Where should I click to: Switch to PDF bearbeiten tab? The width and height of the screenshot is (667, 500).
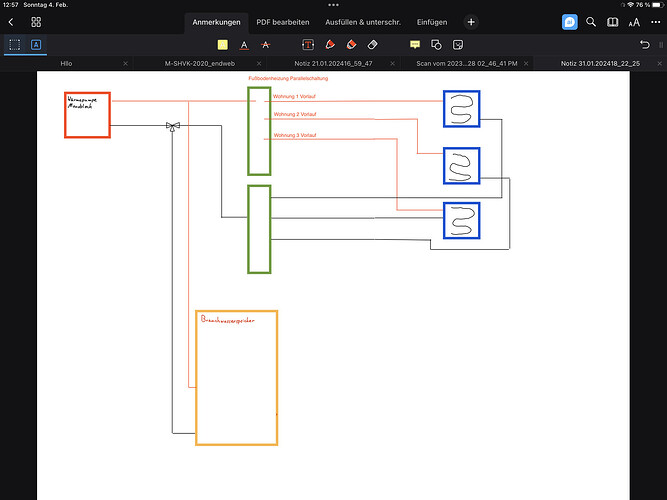point(283,21)
